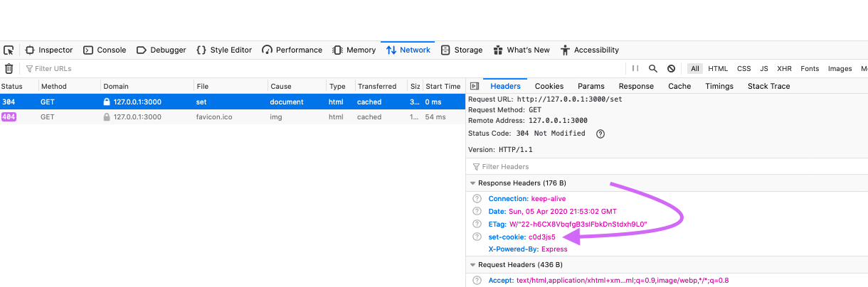Open the network search magnifier

pos(653,69)
